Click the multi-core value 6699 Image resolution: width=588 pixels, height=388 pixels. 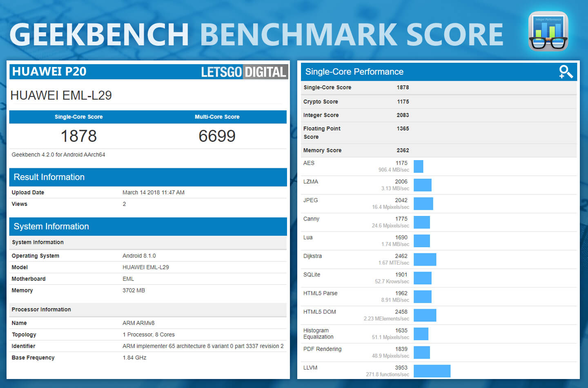(217, 136)
